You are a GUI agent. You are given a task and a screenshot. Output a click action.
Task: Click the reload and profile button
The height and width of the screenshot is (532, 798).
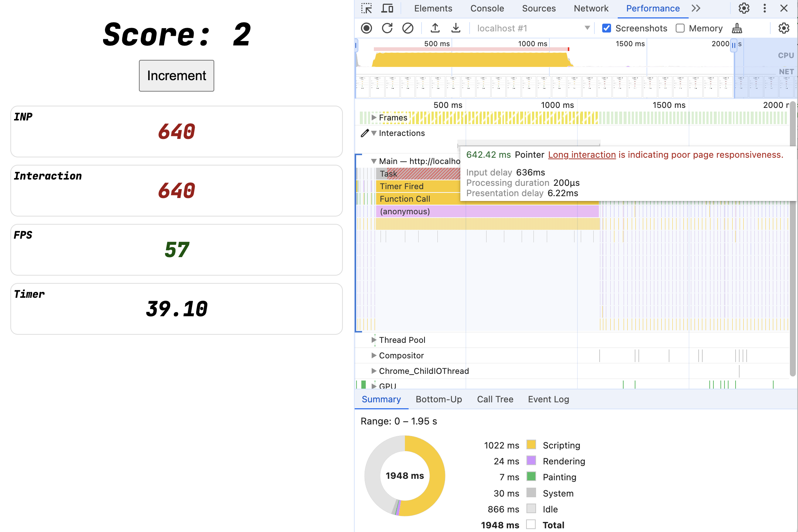(x=386, y=28)
